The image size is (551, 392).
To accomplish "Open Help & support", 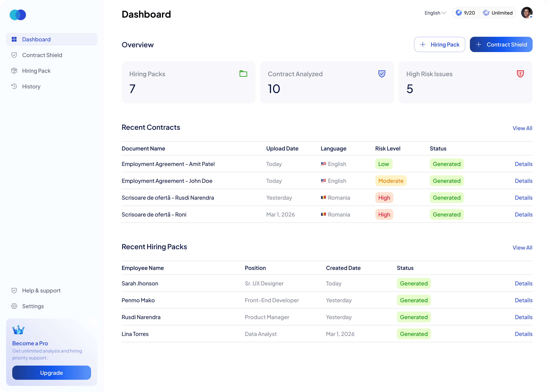I will pos(52,290).
